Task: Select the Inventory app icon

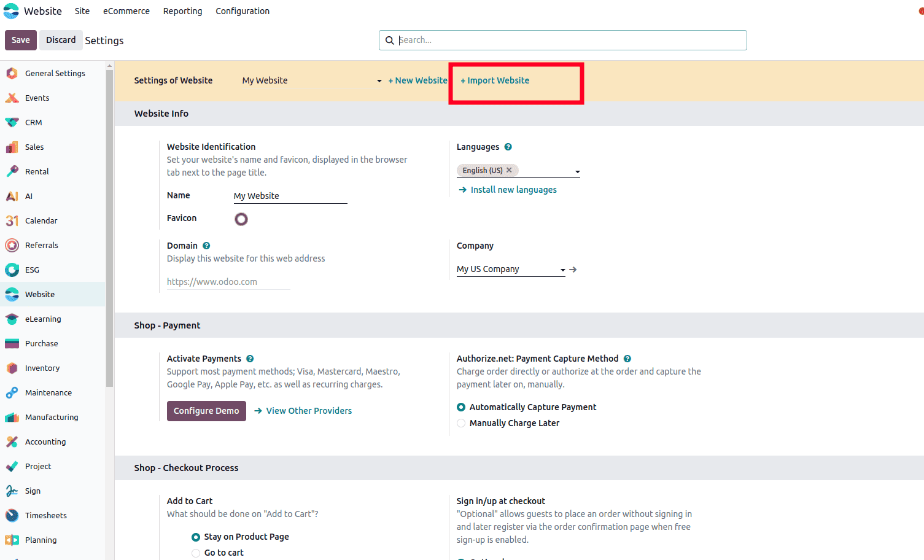Action: click(12, 368)
